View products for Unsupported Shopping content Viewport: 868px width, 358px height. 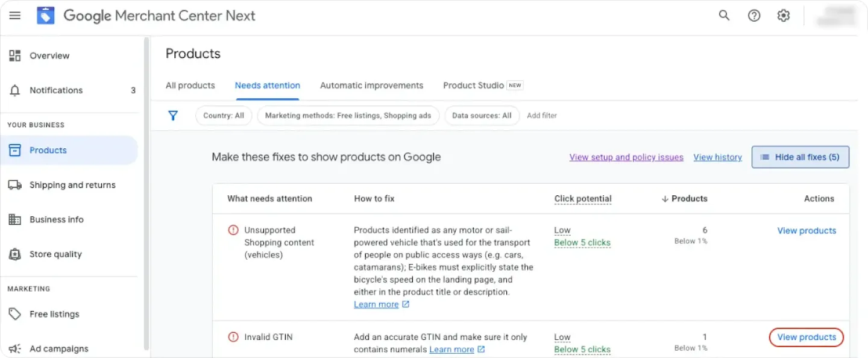(807, 231)
